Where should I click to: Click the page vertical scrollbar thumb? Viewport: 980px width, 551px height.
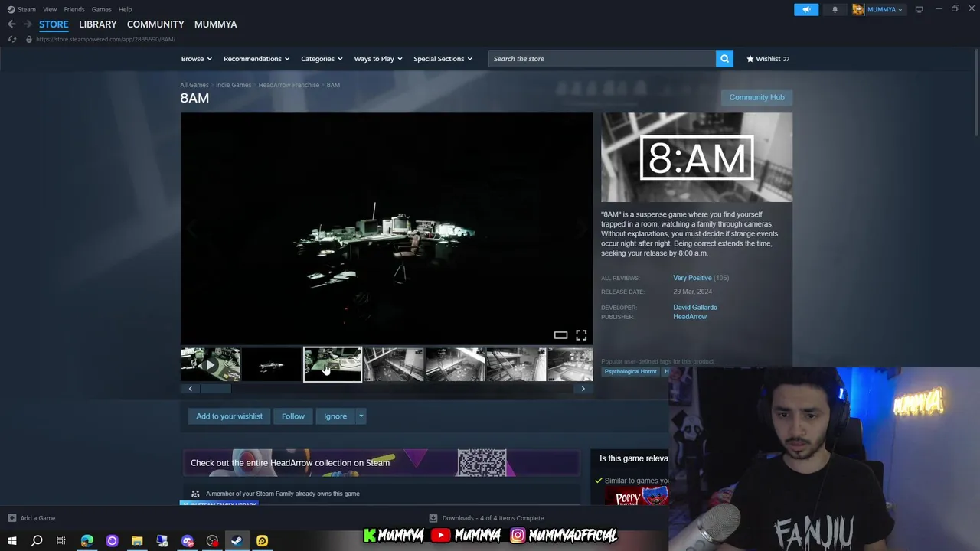click(x=975, y=92)
